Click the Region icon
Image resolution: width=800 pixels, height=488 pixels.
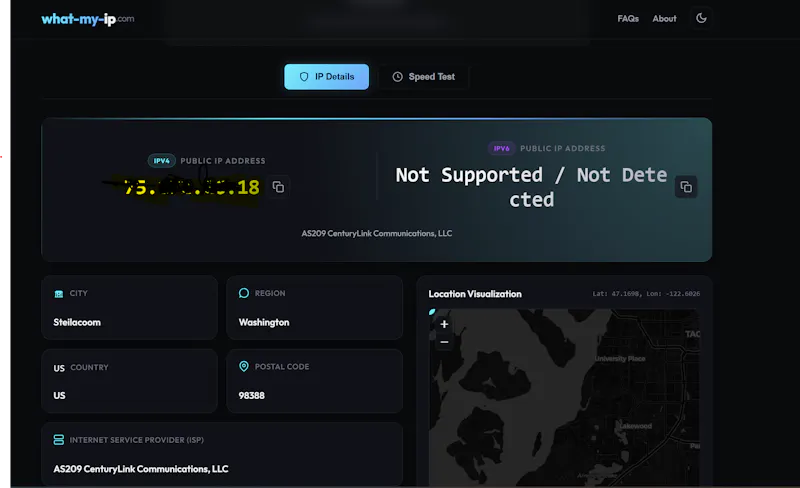pos(244,293)
